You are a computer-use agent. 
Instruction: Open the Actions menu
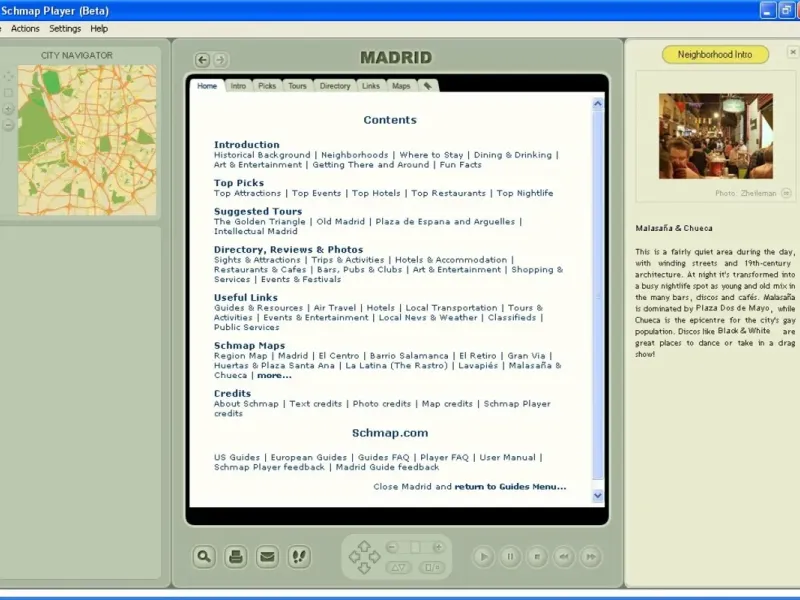click(25, 29)
